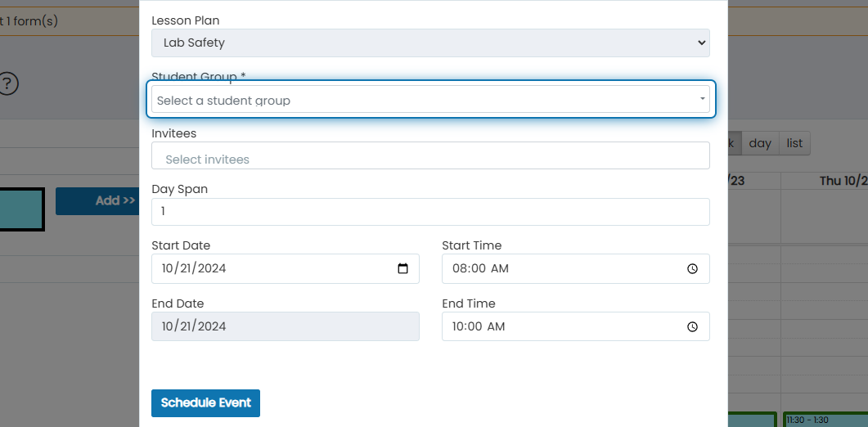Click the disabled End Date field
868x427 pixels.
(x=286, y=326)
